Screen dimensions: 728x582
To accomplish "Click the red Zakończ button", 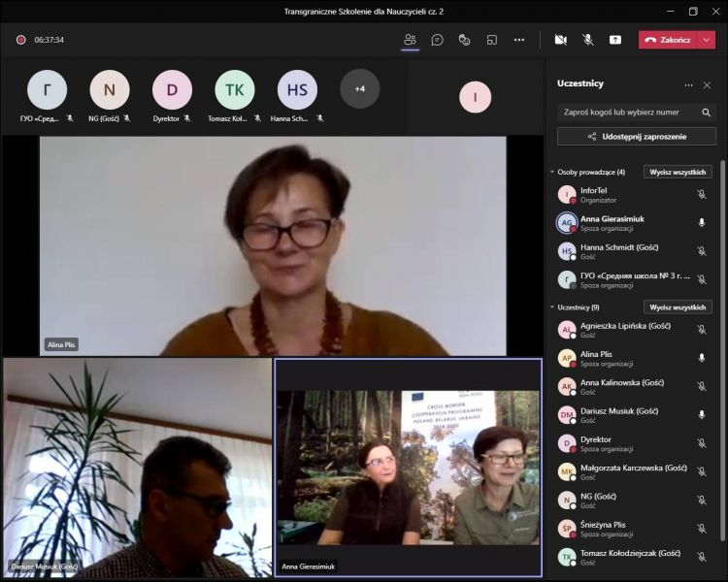I will (x=667, y=40).
